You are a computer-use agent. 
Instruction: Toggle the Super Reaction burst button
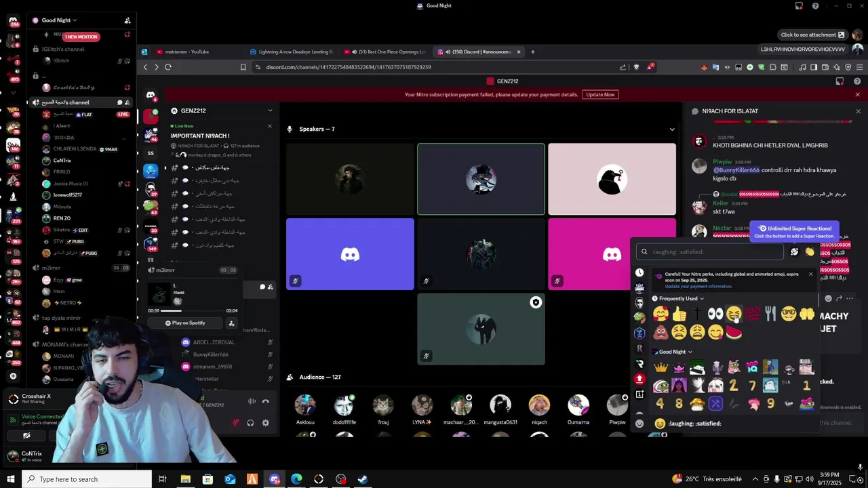click(794, 251)
